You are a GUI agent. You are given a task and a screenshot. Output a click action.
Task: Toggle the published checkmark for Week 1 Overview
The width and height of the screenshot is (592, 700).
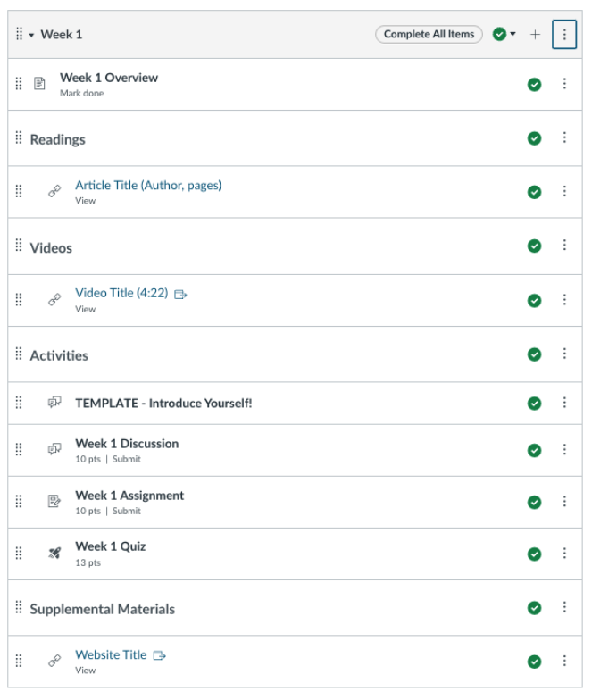point(534,84)
